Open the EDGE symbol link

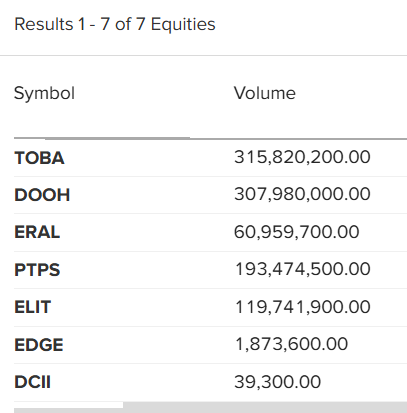tap(39, 345)
